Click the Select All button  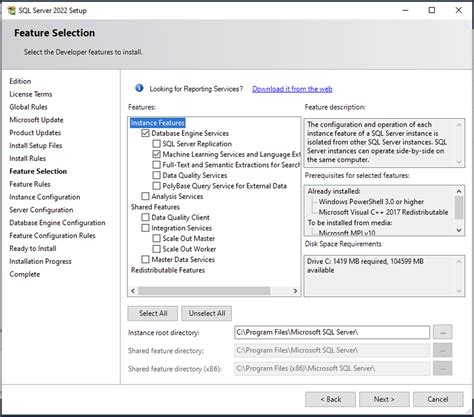pos(153,313)
